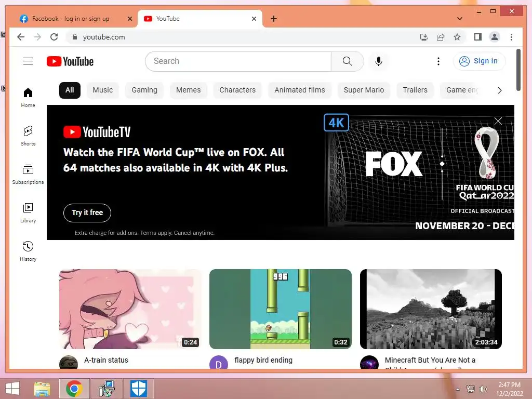Click the YouTube logo
The width and height of the screenshot is (532, 399).
pyautogui.click(x=70, y=61)
